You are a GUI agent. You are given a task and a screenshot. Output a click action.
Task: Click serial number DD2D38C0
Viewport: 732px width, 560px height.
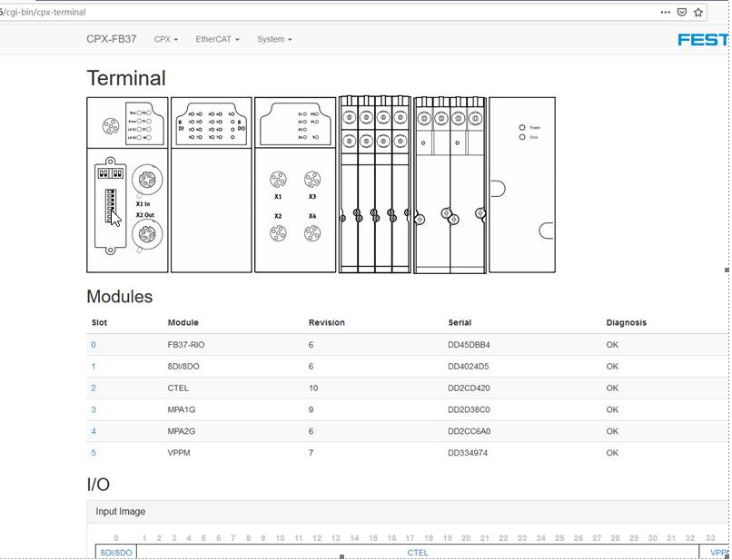[x=470, y=409]
